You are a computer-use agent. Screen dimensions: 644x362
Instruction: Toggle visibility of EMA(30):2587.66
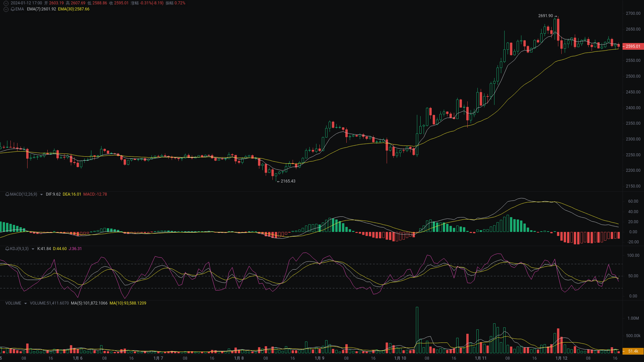point(73,9)
